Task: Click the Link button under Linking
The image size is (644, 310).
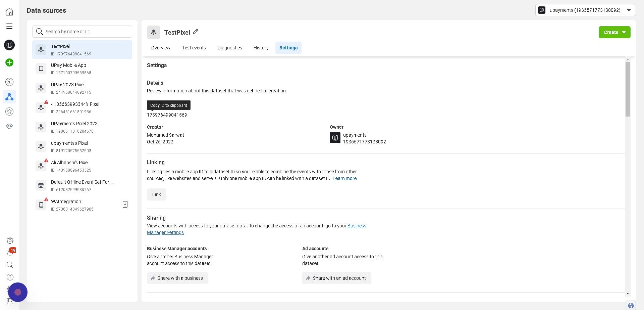Action: pyautogui.click(x=157, y=194)
